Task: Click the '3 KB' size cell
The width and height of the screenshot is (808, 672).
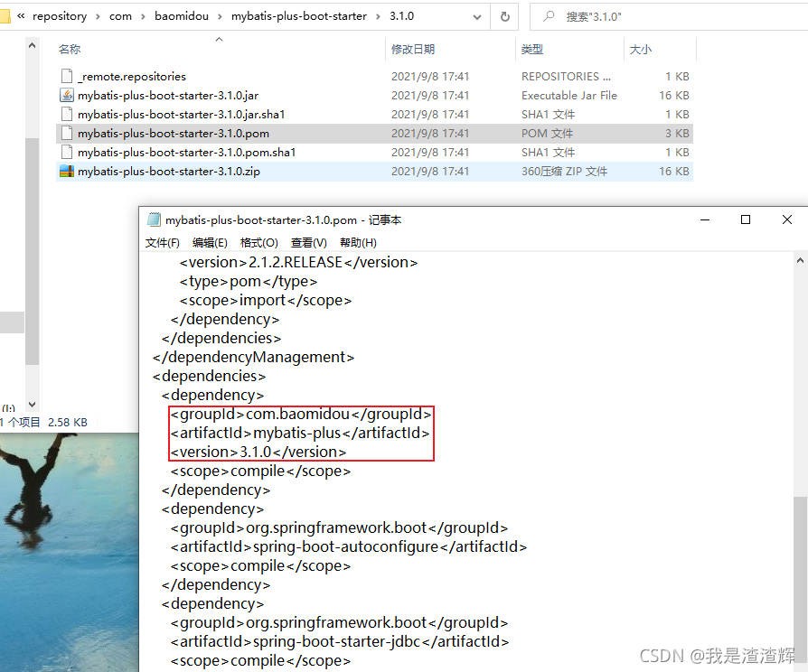Action: [677, 134]
